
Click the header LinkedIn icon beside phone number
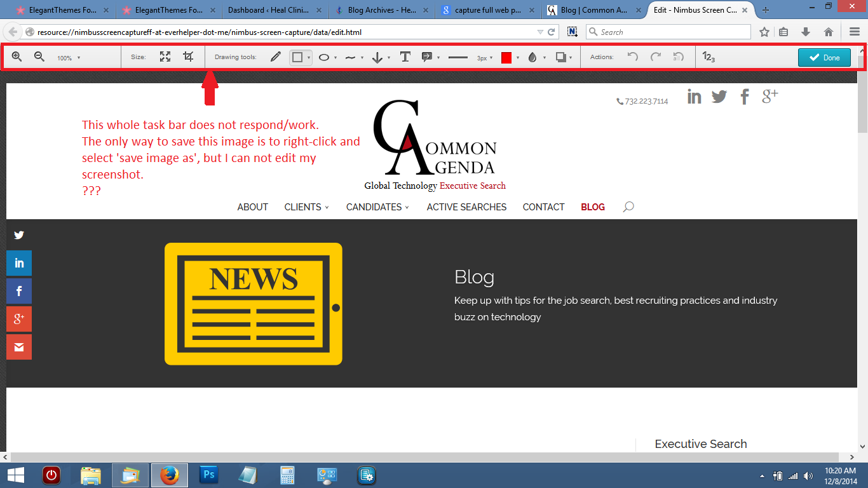pyautogui.click(x=694, y=97)
